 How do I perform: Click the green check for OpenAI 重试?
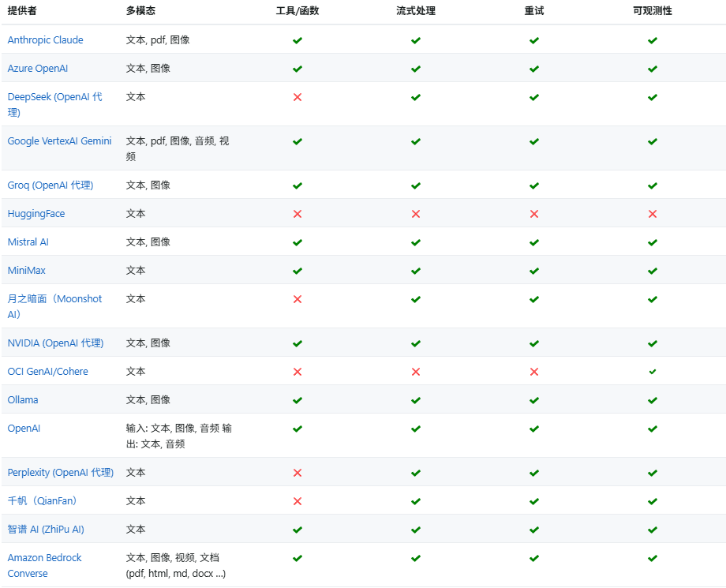pyautogui.click(x=534, y=429)
